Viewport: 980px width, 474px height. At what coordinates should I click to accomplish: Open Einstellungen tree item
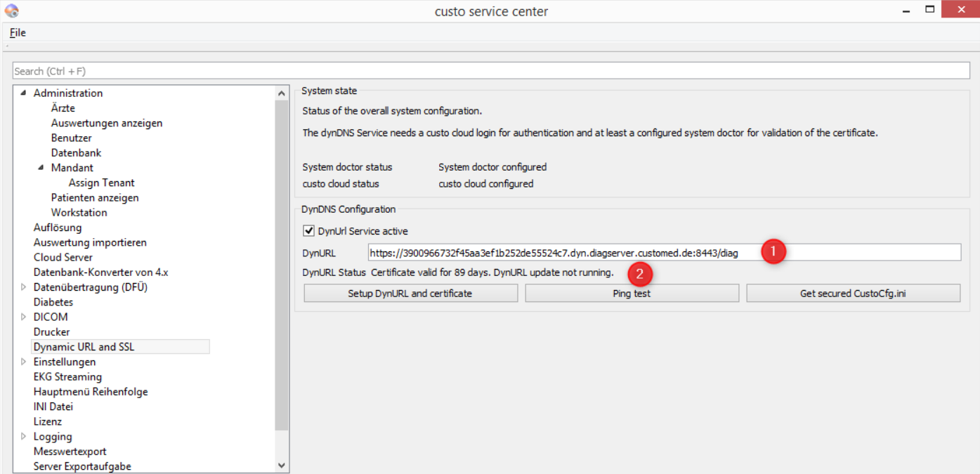[65, 362]
